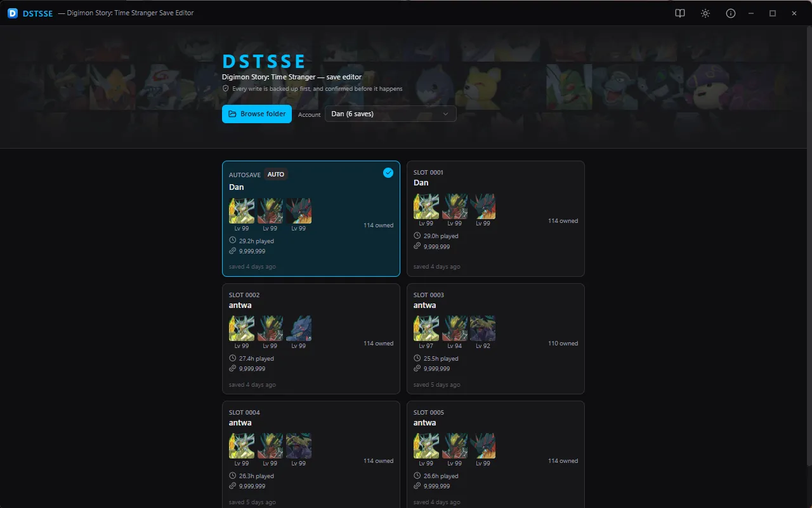Select first Digimon portrait in SLOT 0002
Screen dimensions: 812x508
(242, 328)
